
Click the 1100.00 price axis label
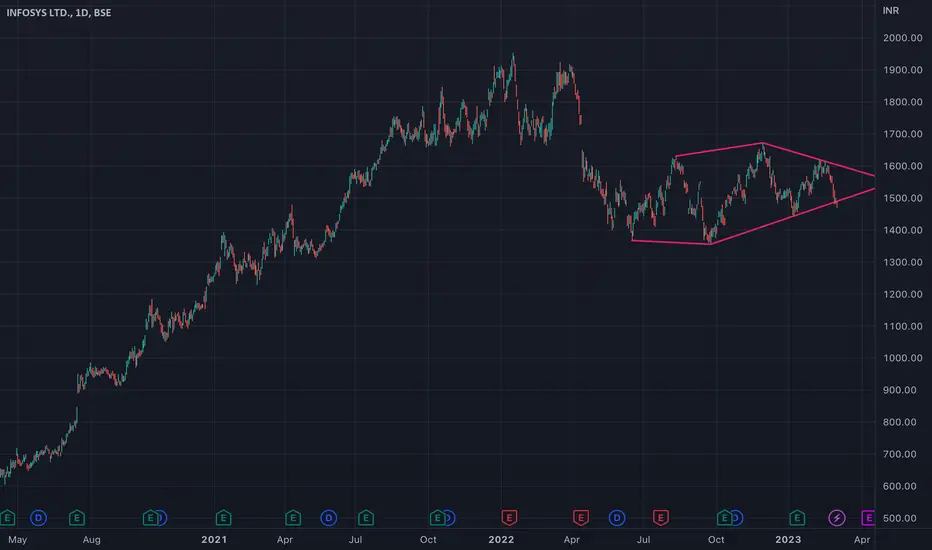(x=903, y=326)
